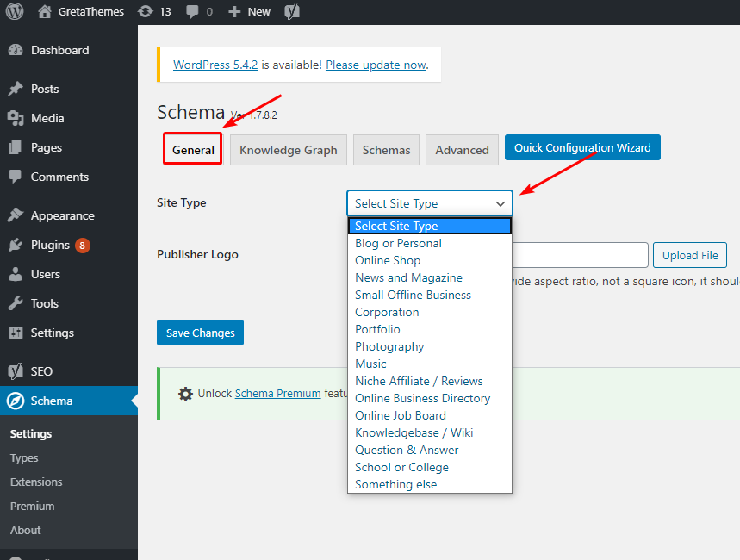Go to Appearance in the sidebar

(x=62, y=215)
